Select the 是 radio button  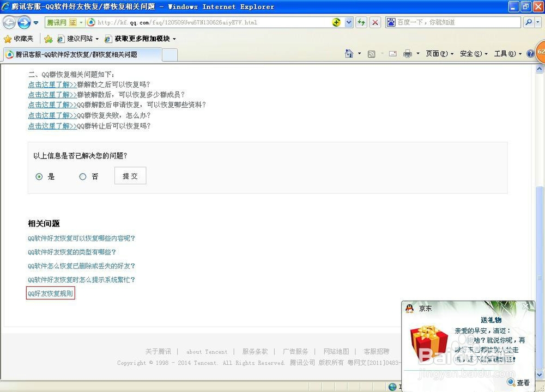click(x=39, y=177)
